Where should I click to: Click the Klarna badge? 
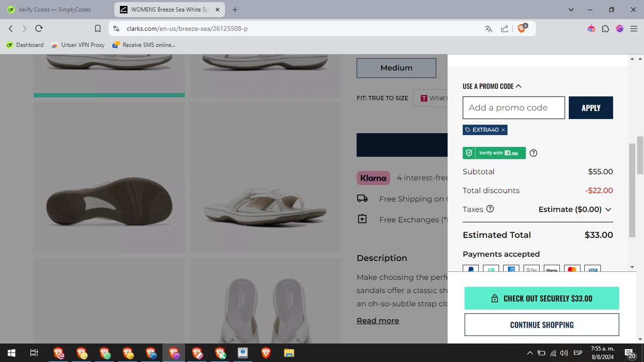click(373, 178)
